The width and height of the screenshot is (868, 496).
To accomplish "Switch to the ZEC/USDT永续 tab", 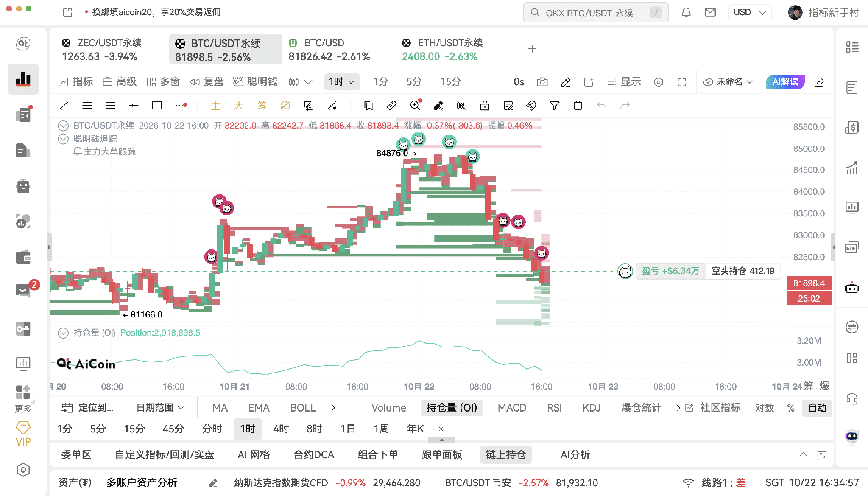I will pyautogui.click(x=102, y=49).
